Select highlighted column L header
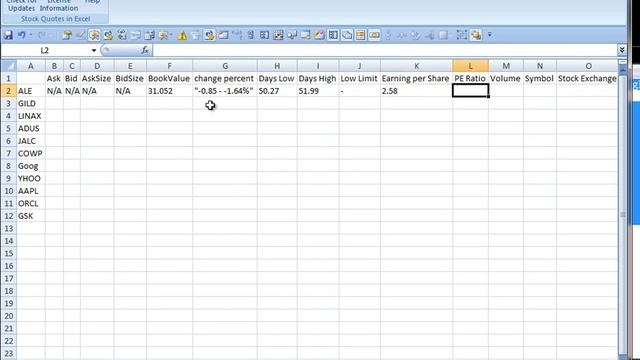 coord(470,66)
